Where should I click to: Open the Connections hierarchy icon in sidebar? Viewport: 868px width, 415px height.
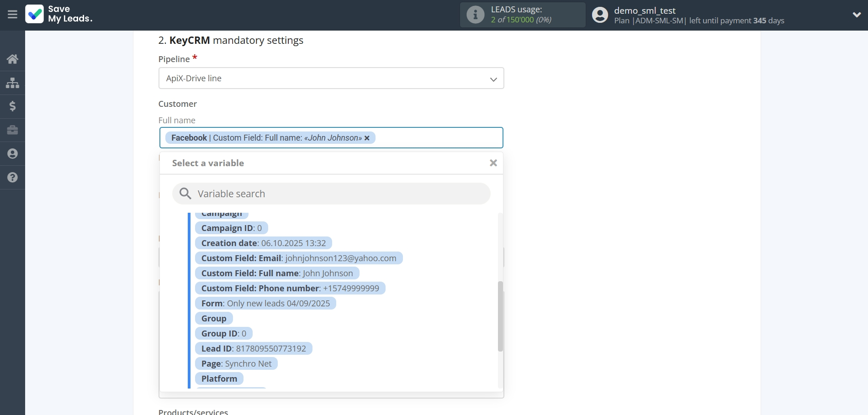click(x=12, y=83)
